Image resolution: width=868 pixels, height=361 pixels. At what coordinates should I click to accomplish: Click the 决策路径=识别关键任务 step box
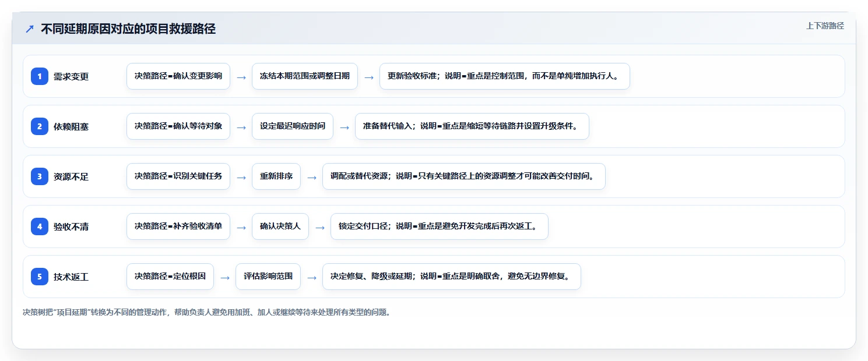point(178,176)
